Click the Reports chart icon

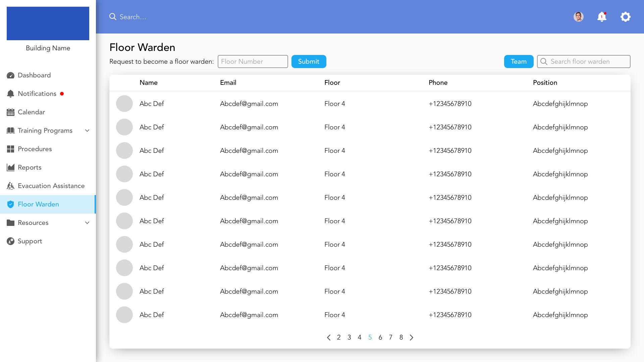tap(10, 168)
